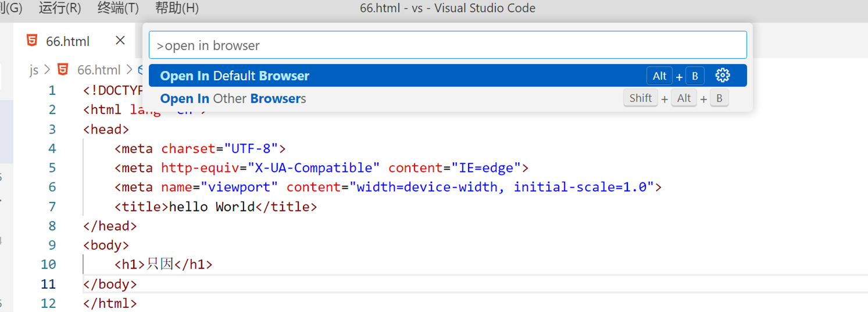Click line number 4 in gutter
Viewport: 868px width, 312px height.
[x=52, y=148]
